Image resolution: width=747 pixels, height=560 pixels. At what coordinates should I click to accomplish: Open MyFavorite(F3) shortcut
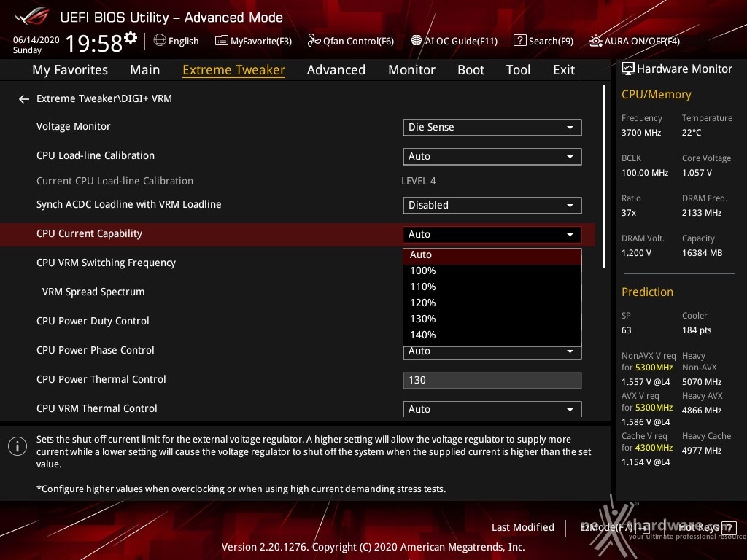point(253,41)
